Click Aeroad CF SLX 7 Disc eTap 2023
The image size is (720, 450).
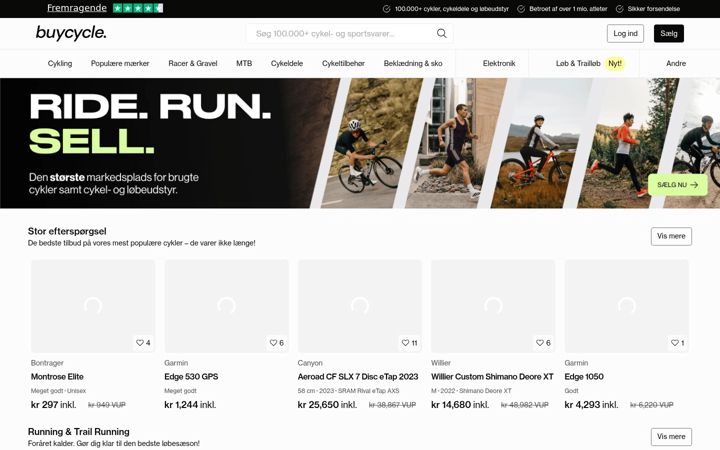pos(358,377)
